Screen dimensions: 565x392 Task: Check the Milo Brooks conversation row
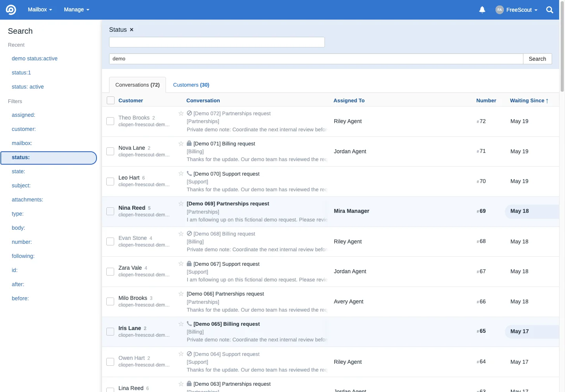coord(110,301)
